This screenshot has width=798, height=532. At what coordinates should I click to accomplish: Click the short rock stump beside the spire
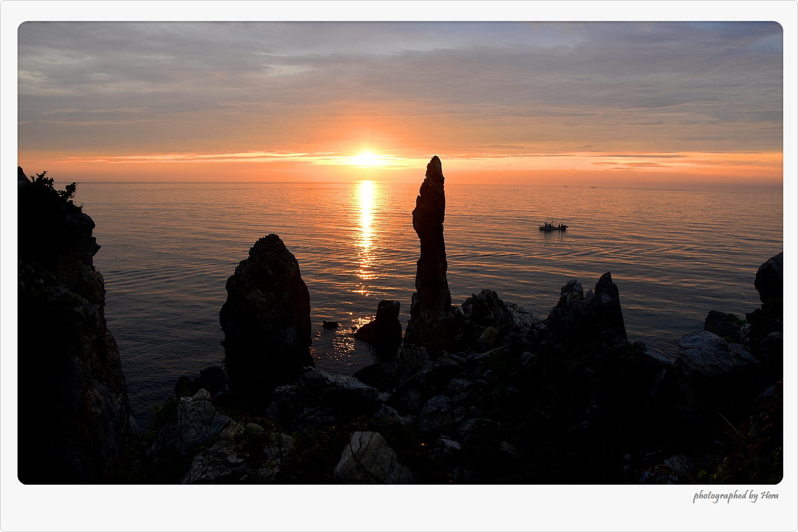[x=383, y=322]
